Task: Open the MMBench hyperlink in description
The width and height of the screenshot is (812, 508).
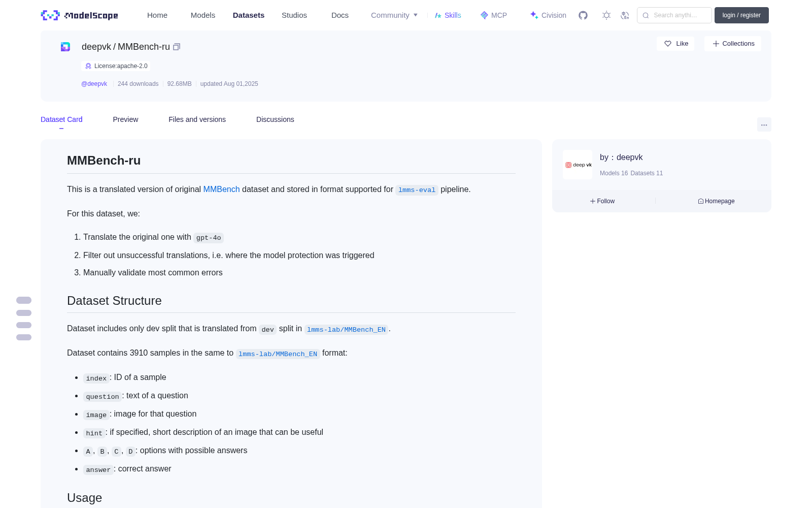Action: (221, 189)
